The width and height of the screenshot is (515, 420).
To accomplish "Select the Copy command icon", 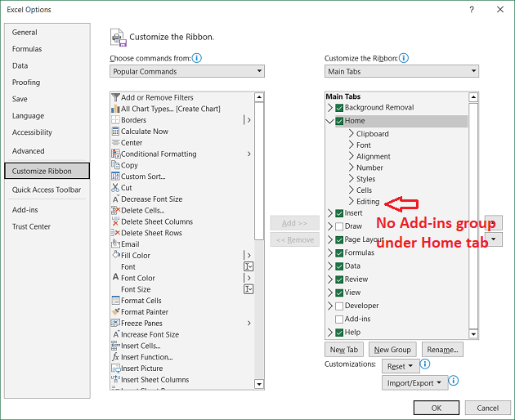I will pos(115,165).
